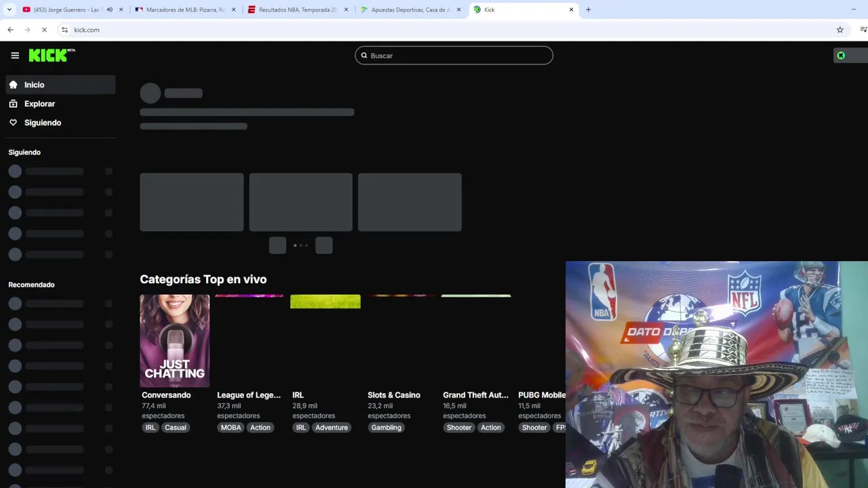Click the Slots & Casino category thumbnail
Viewport: 868px width, 488px height.
point(401,341)
